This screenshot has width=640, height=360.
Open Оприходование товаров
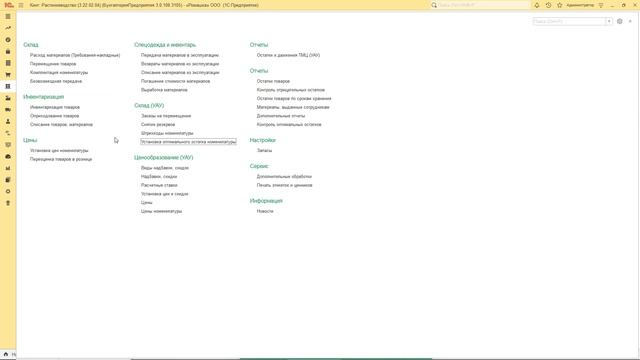[x=54, y=116]
